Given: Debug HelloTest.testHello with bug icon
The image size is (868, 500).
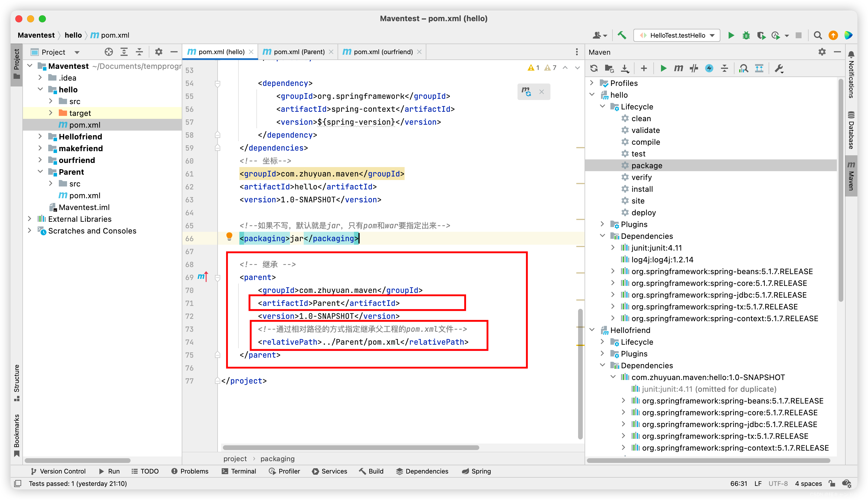Looking at the screenshot, I should (746, 35).
